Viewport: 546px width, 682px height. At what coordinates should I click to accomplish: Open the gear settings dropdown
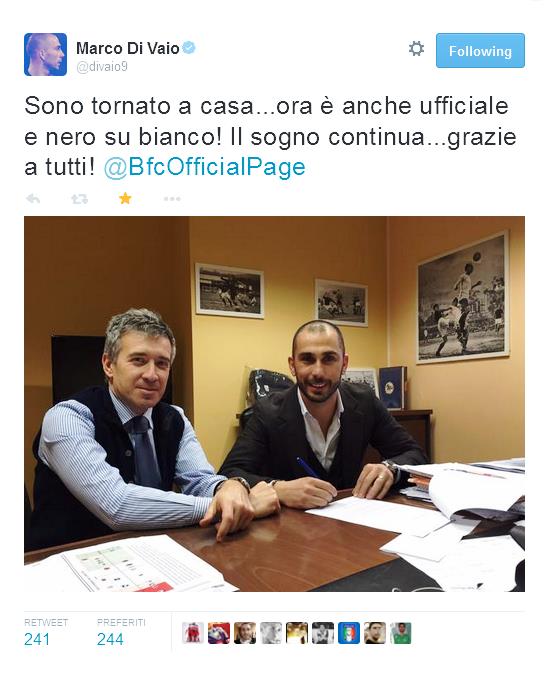[x=416, y=49]
